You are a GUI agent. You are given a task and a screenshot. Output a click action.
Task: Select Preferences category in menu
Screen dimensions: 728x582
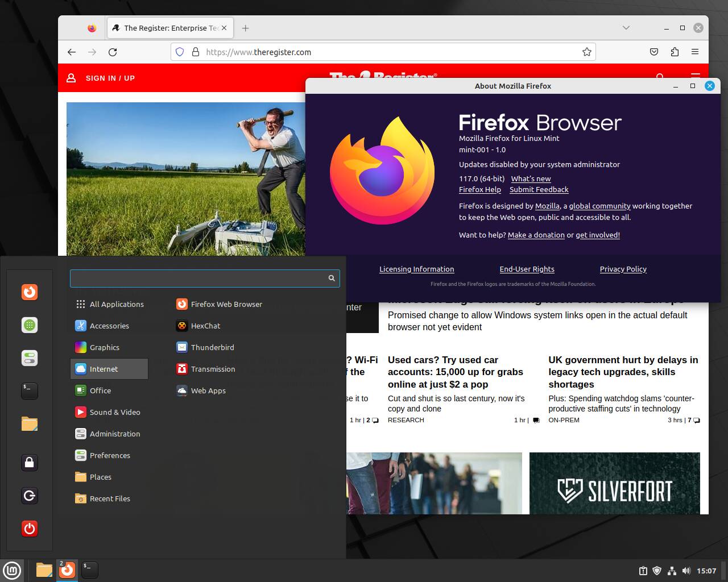coord(109,455)
